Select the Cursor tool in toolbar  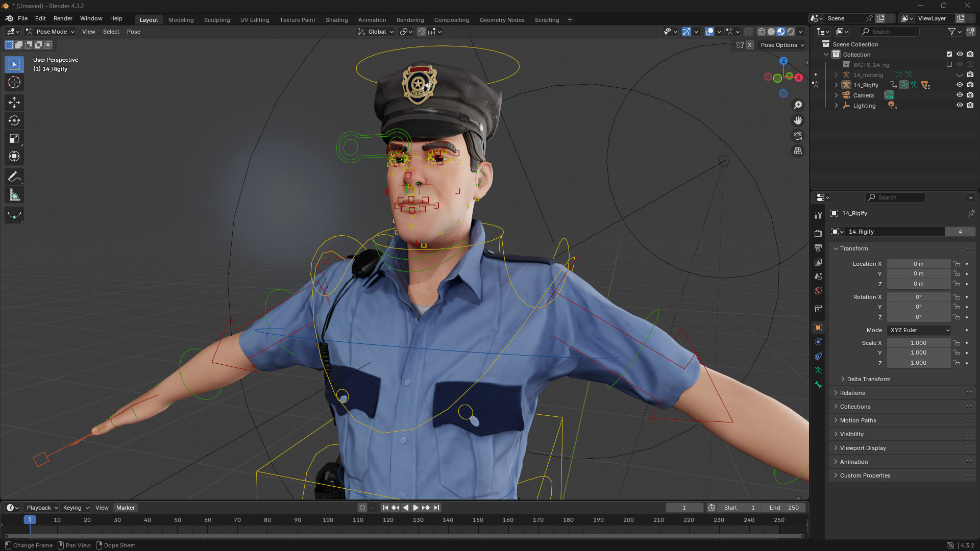pos(14,82)
